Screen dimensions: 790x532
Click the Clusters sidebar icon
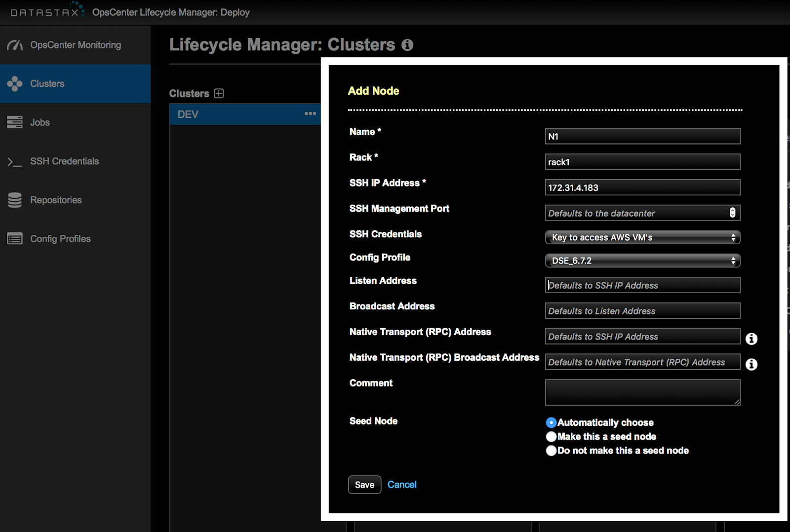[15, 84]
